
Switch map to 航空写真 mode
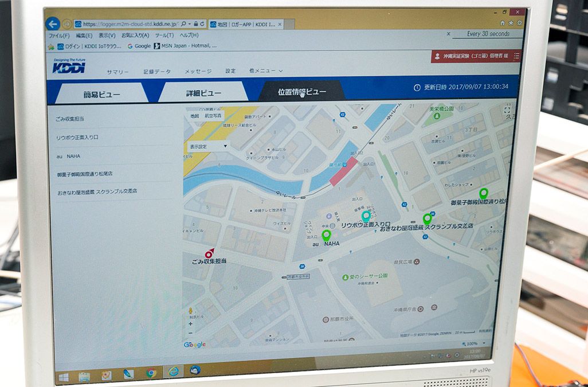tap(213, 116)
